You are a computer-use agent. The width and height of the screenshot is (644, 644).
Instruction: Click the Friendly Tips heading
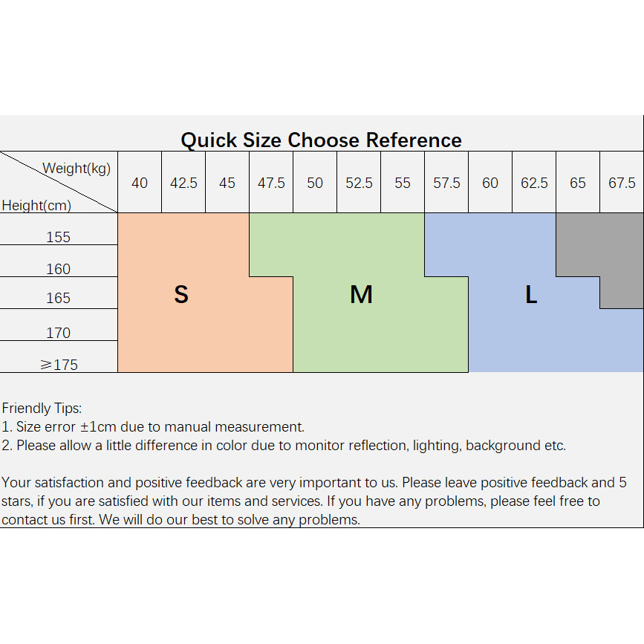point(42,409)
